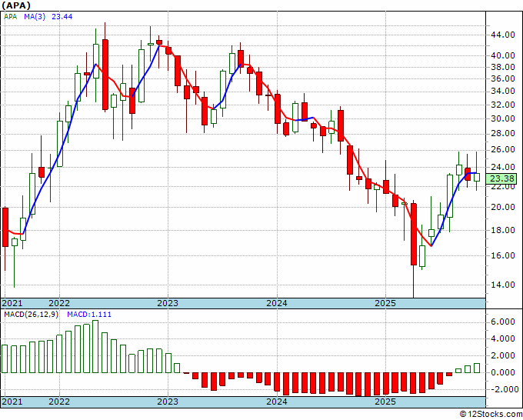Click the 36.00 price axis label
Viewport: 523px width, 420px height.
(x=502, y=78)
